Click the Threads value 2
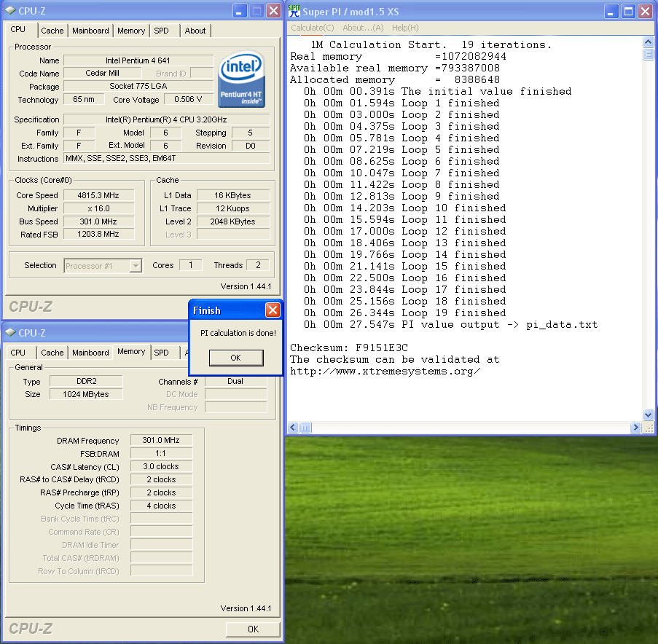 pos(258,264)
